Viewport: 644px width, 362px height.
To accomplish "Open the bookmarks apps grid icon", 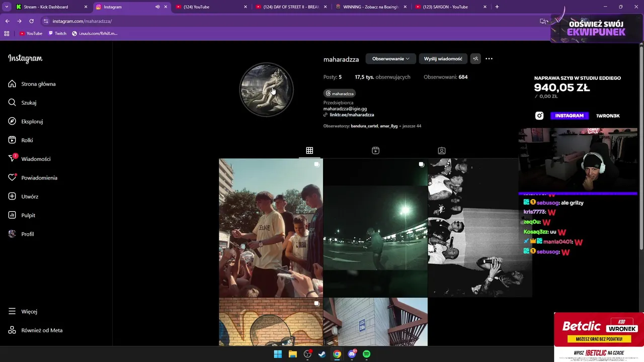I will pos(7,34).
